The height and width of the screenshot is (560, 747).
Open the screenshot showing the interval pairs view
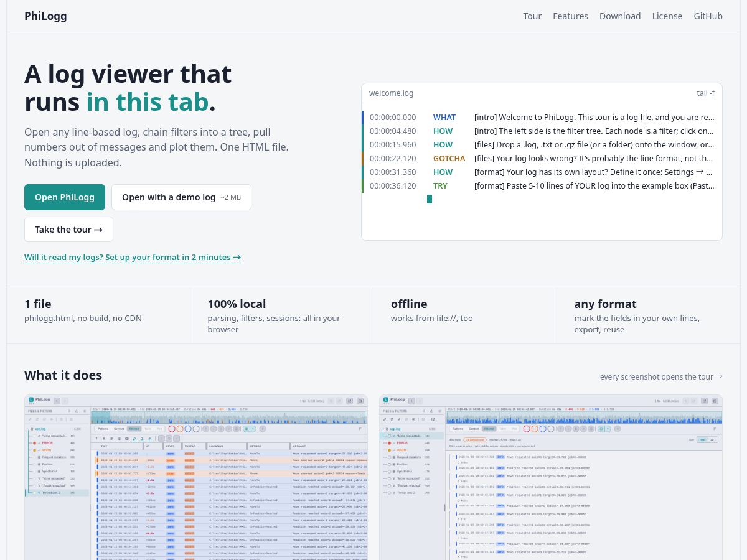551,477
